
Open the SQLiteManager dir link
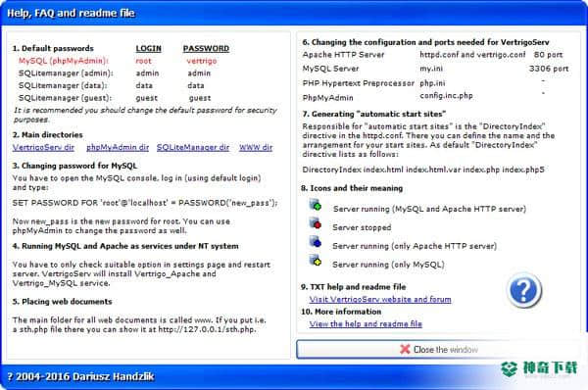[x=193, y=147]
